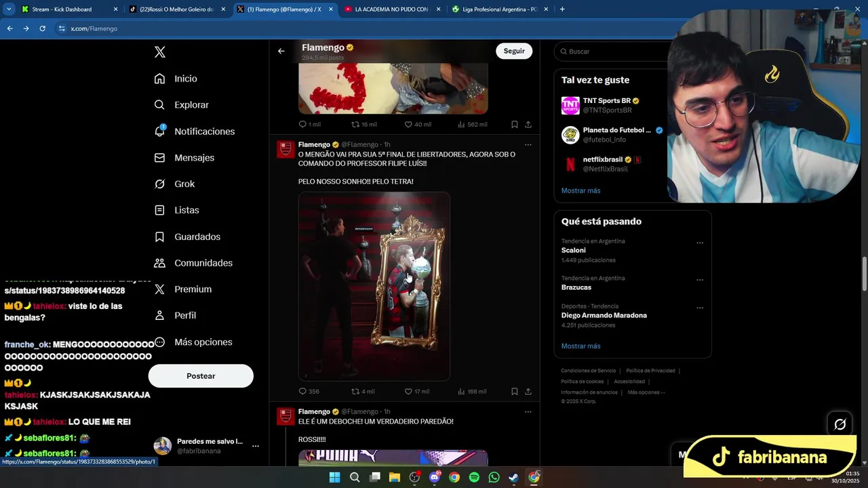868x488 pixels.
Task: Open WhatsApp from the taskbar
Action: [x=494, y=477]
